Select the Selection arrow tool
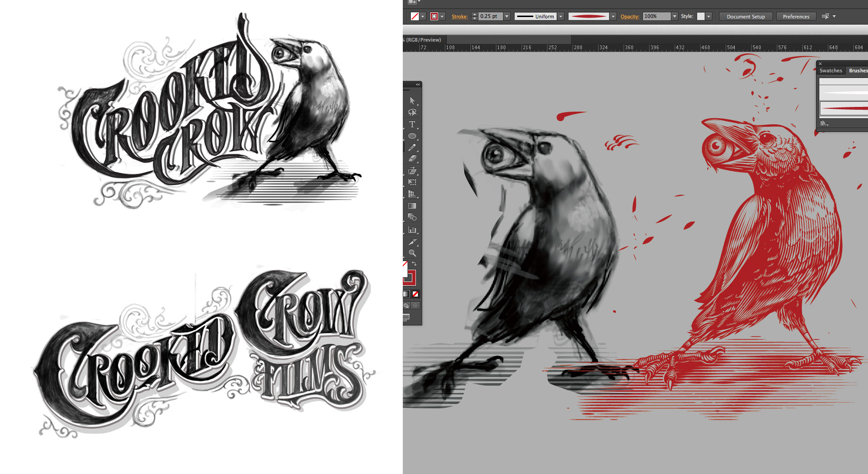 pos(412,100)
